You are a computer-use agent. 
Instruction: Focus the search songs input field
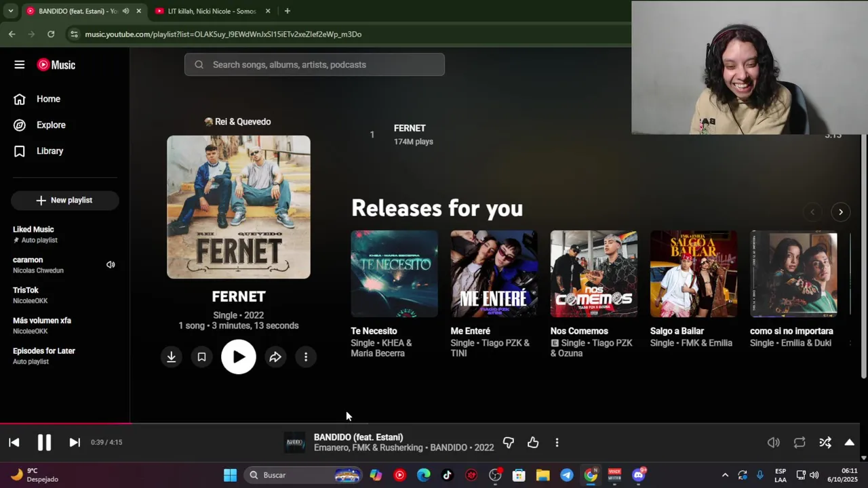pos(314,64)
